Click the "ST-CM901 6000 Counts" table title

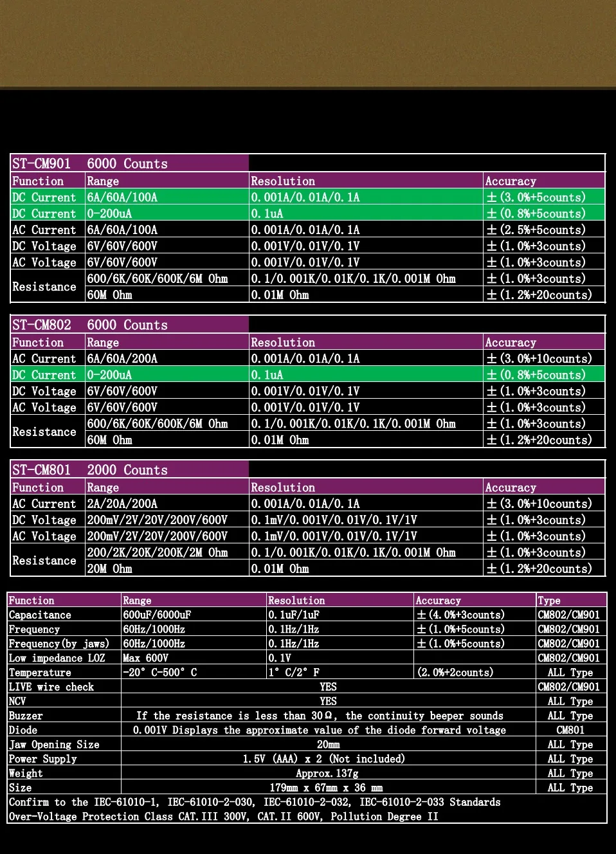point(90,164)
